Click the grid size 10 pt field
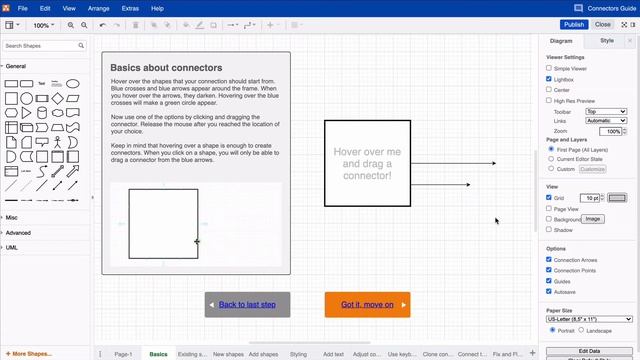 point(590,198)
